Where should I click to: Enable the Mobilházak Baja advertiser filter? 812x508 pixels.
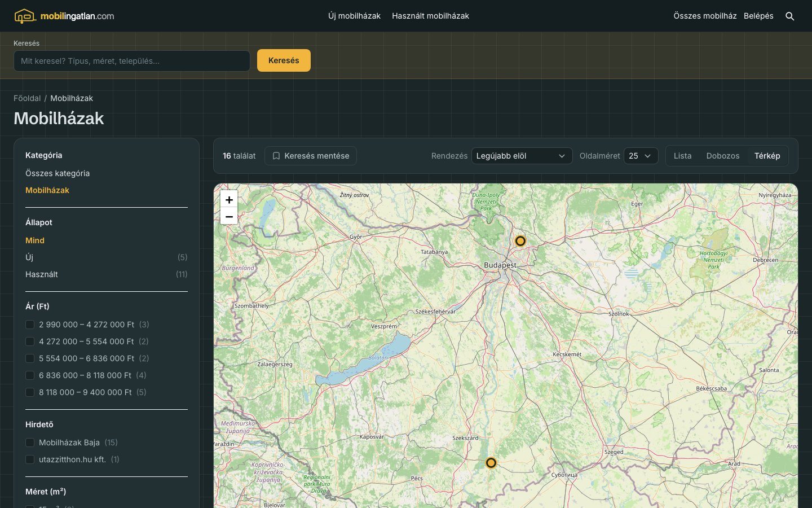[30, 443]
